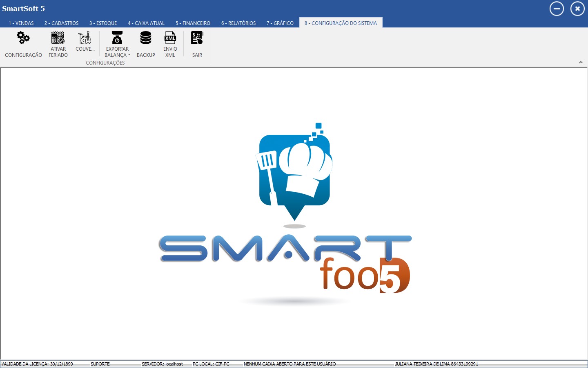The height and width of the screenshot is (368, 588).
Task: Click the Ativar Feriado calendar icon
Action: [x=58, y=38]
